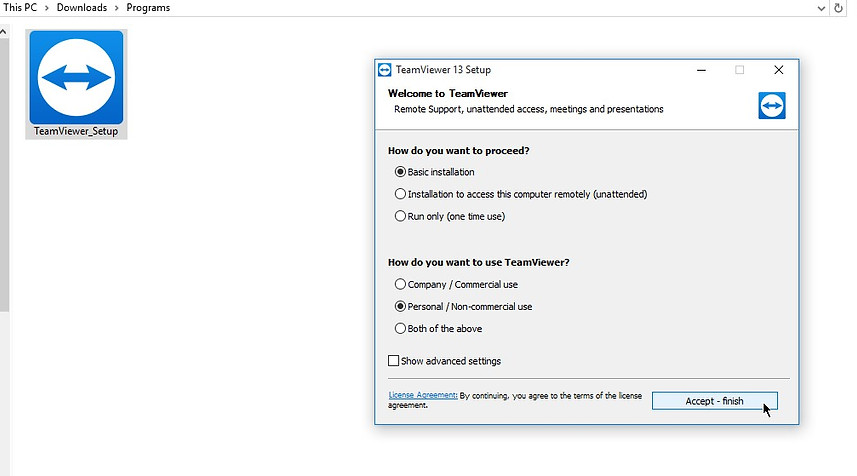Click 'How do you want to use TeamViewer?' text
This screenshot has width=857, height=476.
(479, 262)
